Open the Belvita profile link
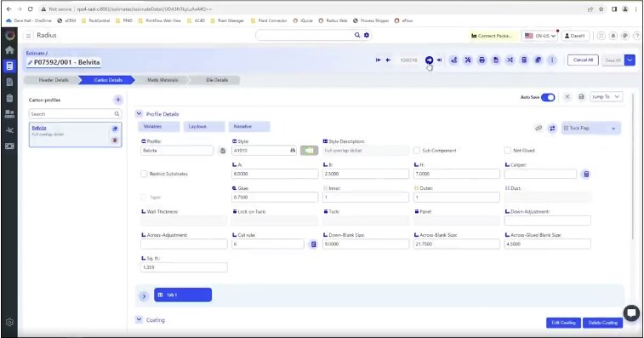Image resolution: width=644 pixels, height=338 pixels. (39, 128)
